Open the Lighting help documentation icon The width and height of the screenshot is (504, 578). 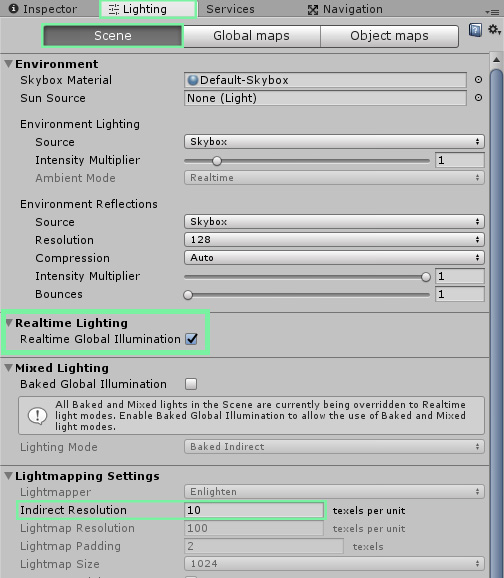point(476,30)
